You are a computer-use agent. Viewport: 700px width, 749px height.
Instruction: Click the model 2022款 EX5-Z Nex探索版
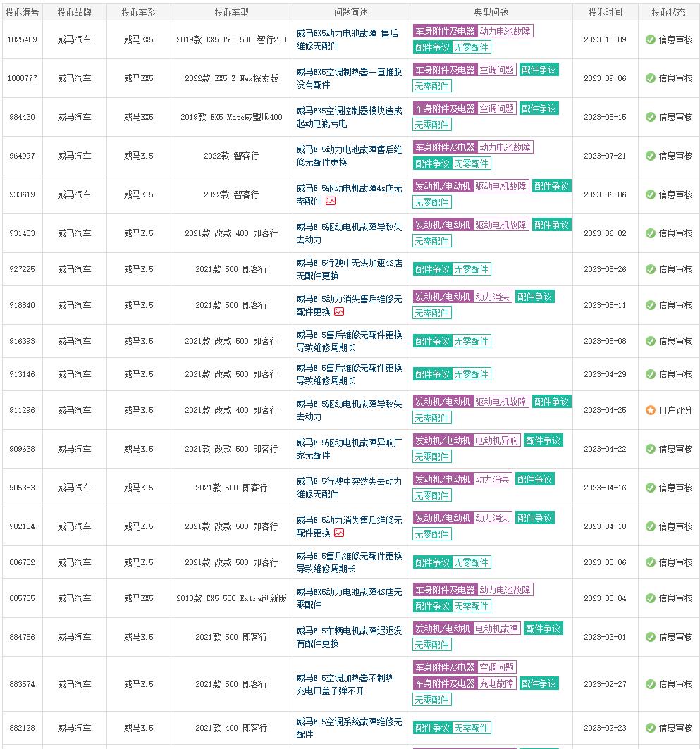coord(231,78)
